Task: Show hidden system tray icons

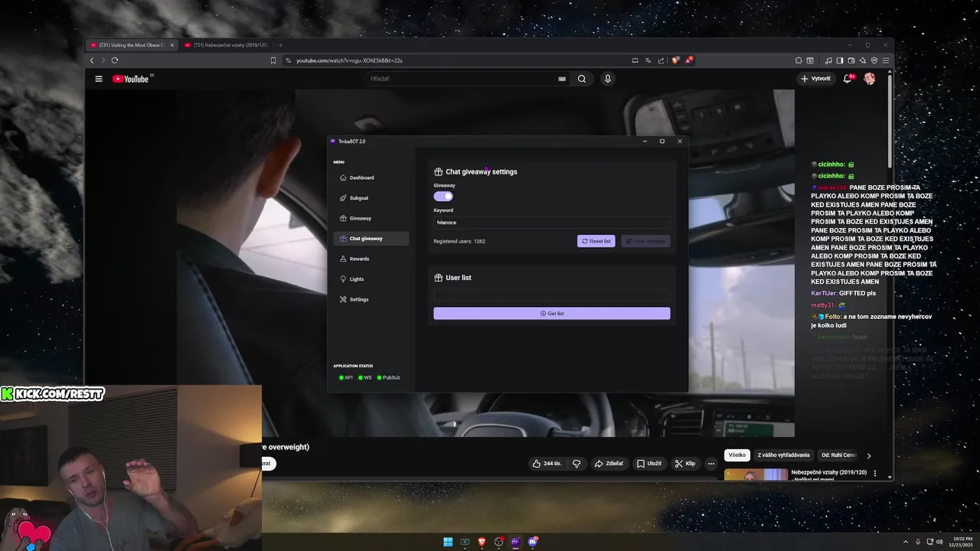Action: pyautogui.click(x=906, y=542)
